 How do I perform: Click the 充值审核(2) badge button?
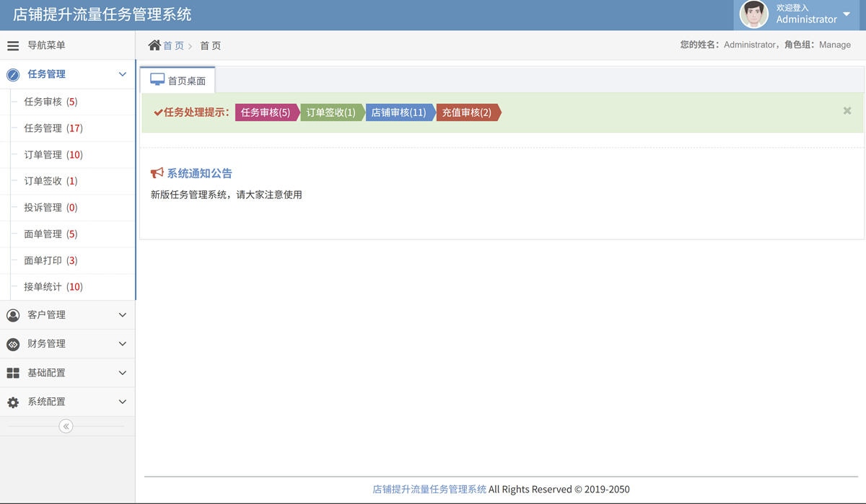(467, 112)
